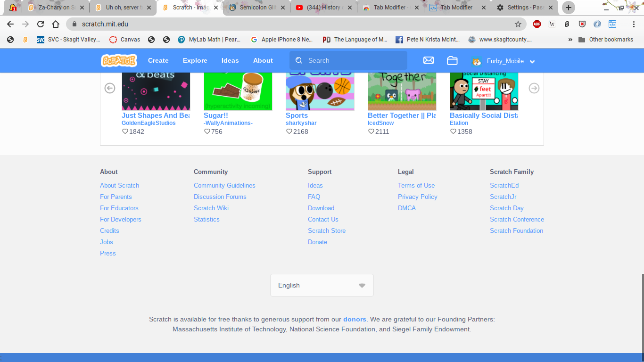The image size is (644, 362).
Task: Click the site lock icon in address bar
Action: point(74,24)
